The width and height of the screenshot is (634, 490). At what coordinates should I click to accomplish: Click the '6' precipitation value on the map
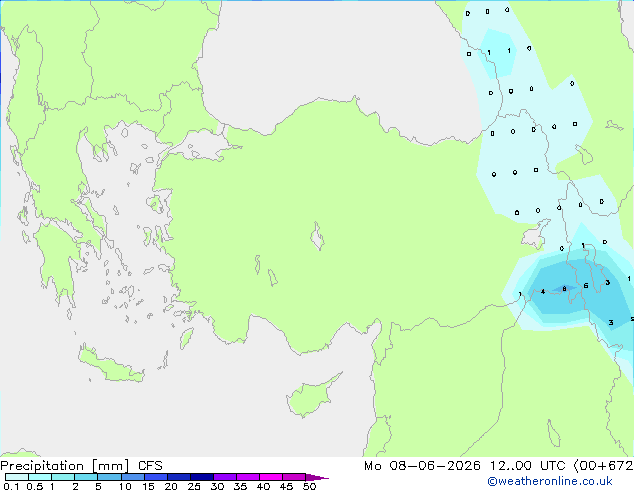click(x=586, y=285)
